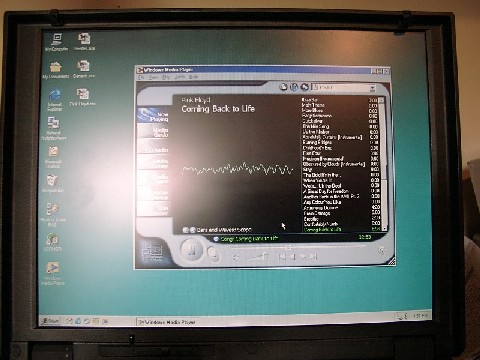This screenshot has height=360, width=480.
Task: Open the View menu
Action: pos(153,77)
